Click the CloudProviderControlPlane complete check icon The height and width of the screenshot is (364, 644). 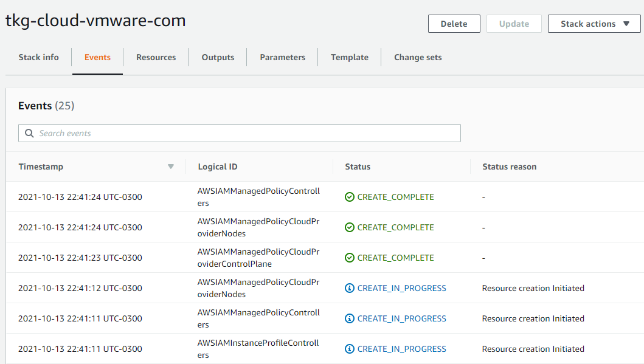[350, 258]
